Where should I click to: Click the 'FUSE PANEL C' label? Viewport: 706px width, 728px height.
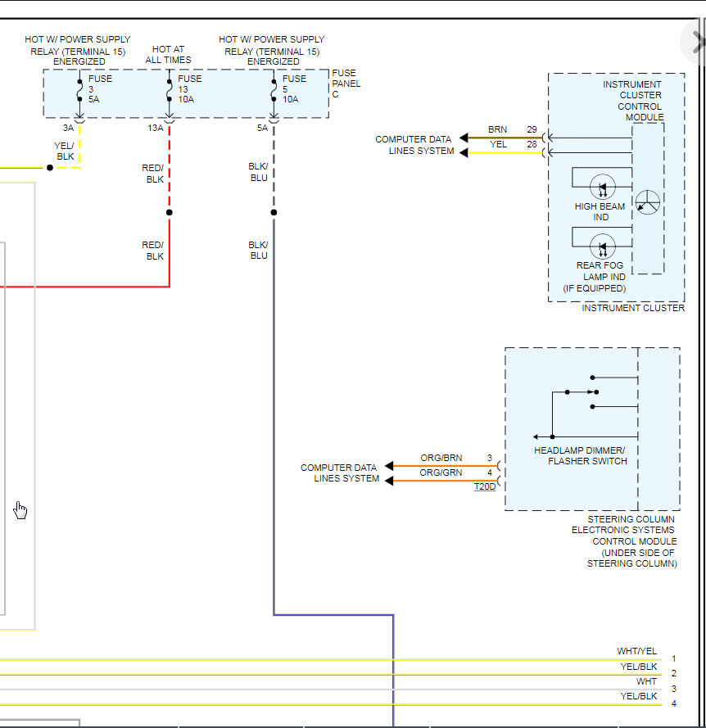(x=346, y=84)
